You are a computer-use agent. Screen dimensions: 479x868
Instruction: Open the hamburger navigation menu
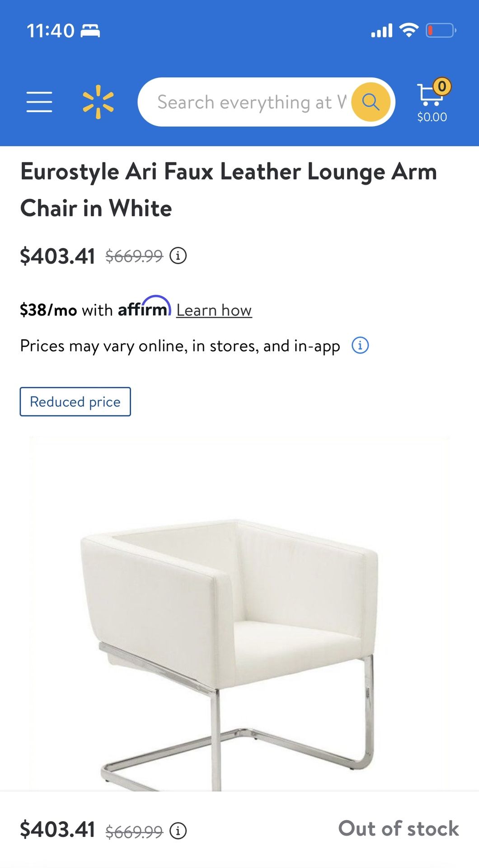pos(39,102)
